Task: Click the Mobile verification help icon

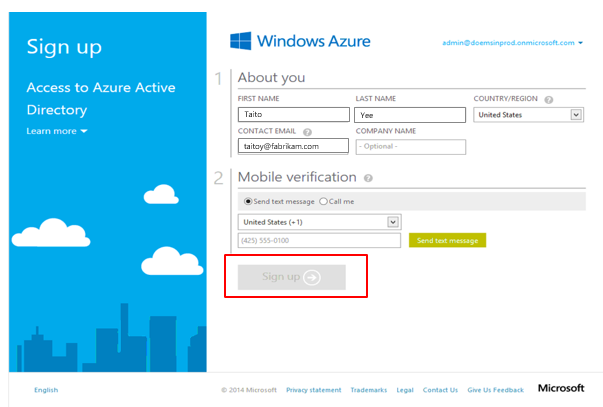Action: point(368,178)
